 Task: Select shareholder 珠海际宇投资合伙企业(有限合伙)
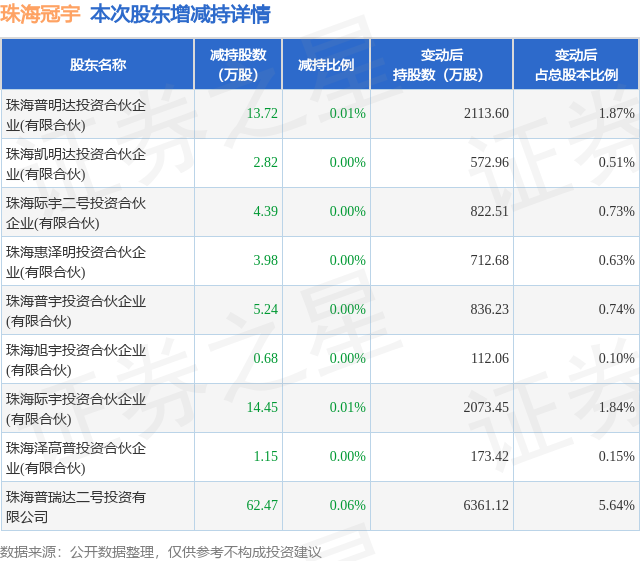click(76, 409)
